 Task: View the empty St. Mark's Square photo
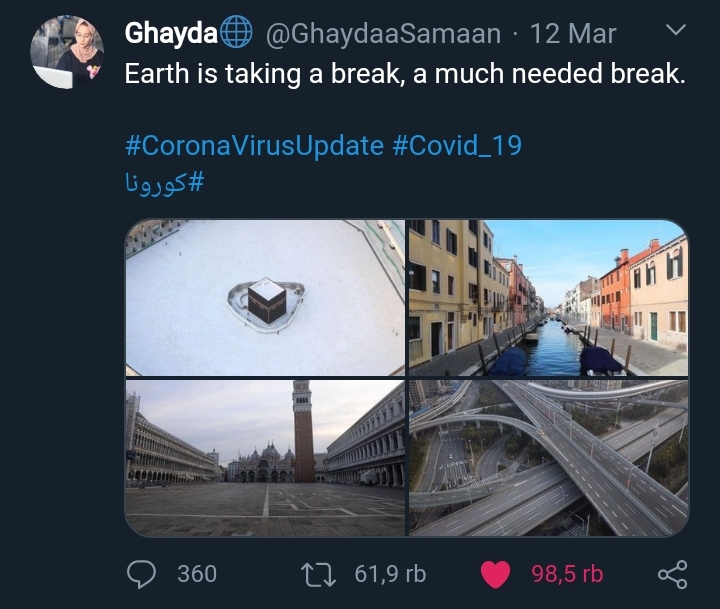[265, 458]
